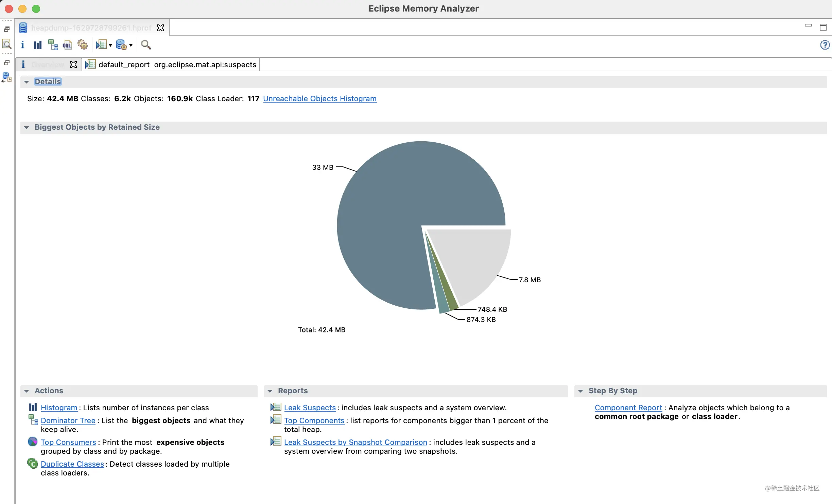Open the Dominator Tree action link
832x504 pixels.
(x=68, y=420)
